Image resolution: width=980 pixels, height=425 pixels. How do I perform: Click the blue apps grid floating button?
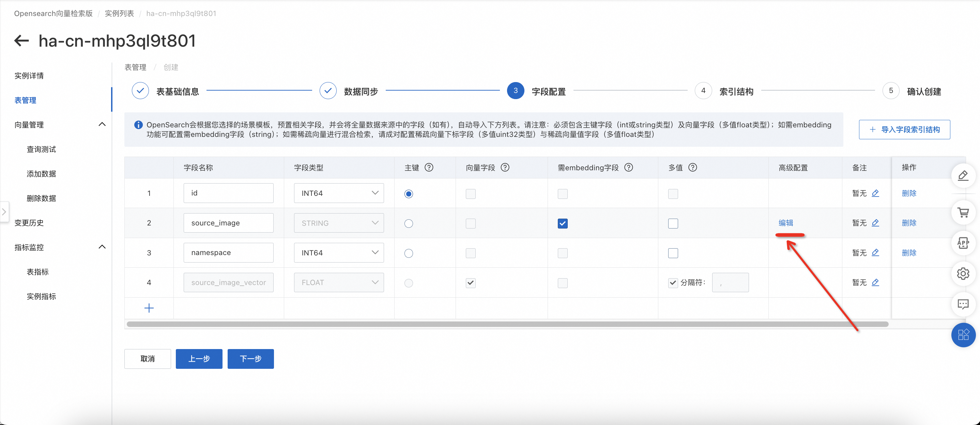963,335
